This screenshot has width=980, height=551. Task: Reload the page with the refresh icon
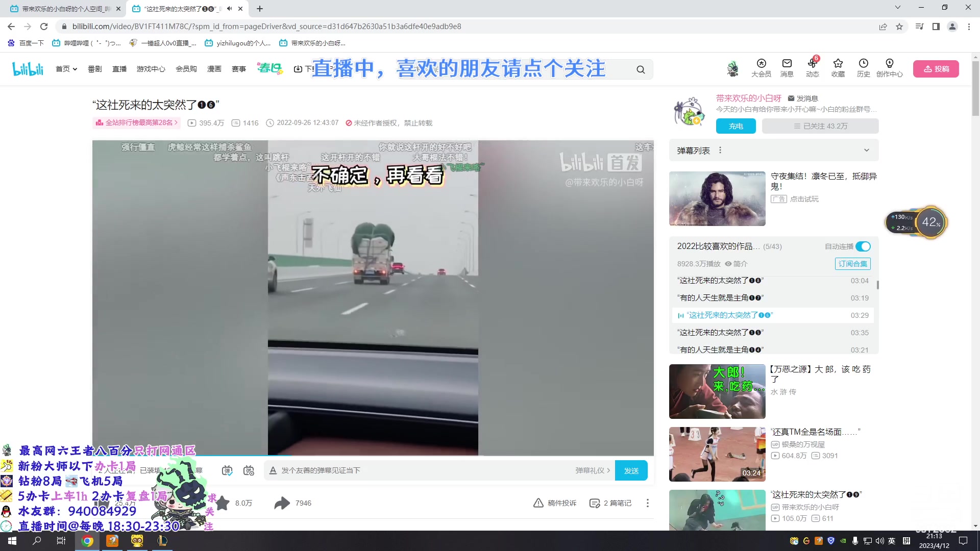click(44, 27)
